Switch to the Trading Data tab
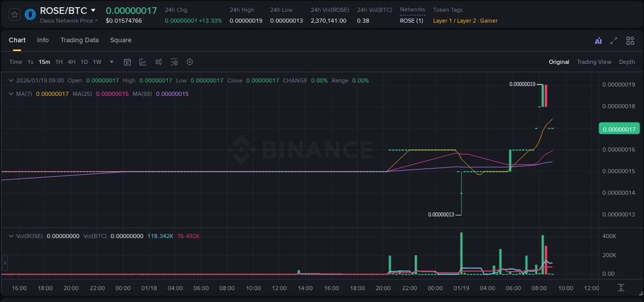The image size is (644, 302). (79, 40)
